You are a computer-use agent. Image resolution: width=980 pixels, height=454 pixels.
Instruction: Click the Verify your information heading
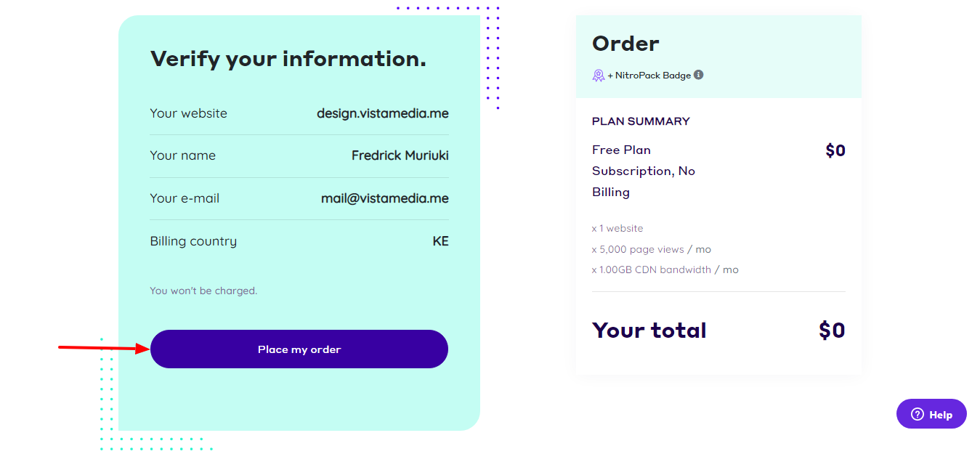pos(288,59)
